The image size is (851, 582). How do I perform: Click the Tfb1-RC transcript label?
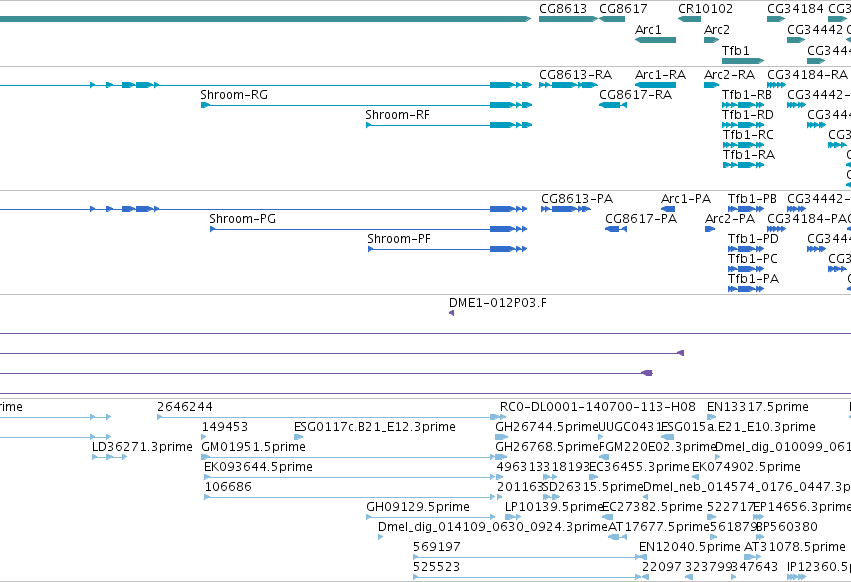tap(748, 135)
